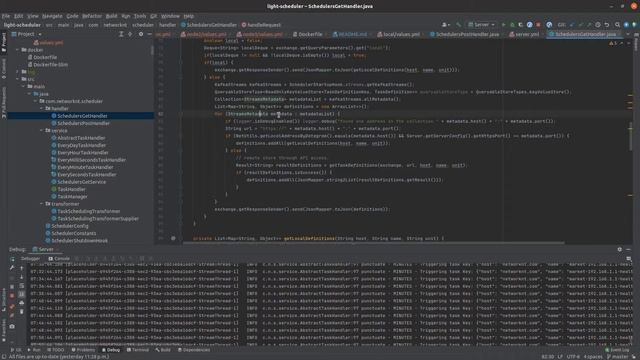Switch to the Dockerfile editor tab
Screen dimensions: 640x360
click(x=308, y=34)
